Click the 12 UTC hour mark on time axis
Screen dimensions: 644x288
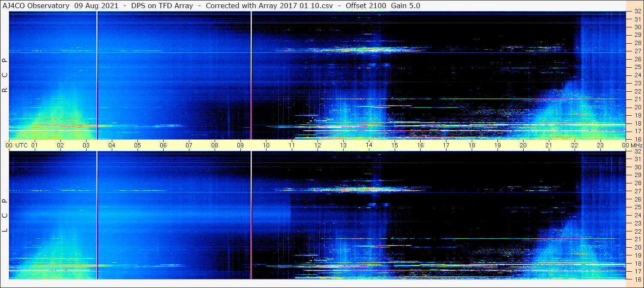pos(318,145)
